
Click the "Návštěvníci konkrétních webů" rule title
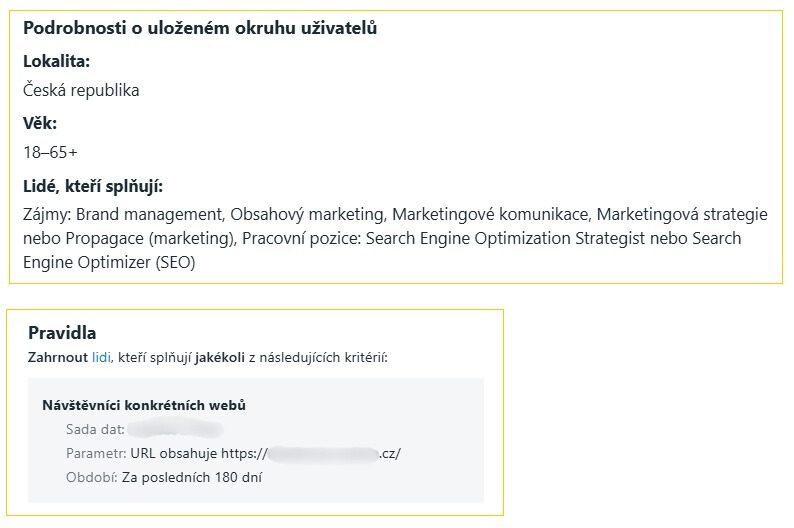(144, 405)
